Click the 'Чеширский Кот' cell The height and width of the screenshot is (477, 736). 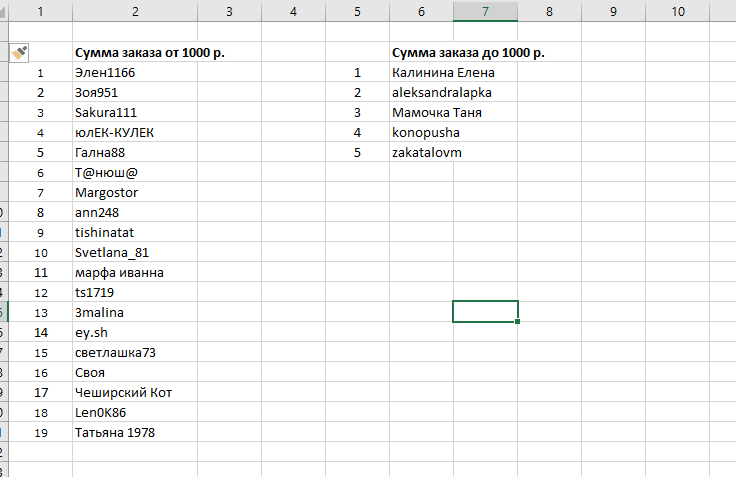tap(123, 393)
